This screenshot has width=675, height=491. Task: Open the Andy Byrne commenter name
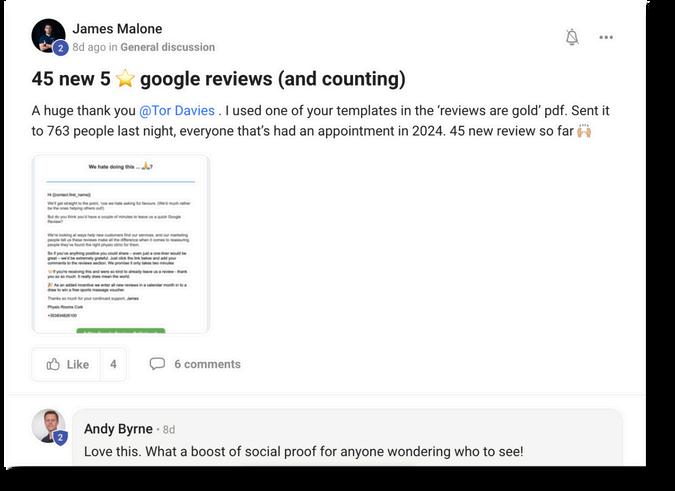click(x=118, y=429)
